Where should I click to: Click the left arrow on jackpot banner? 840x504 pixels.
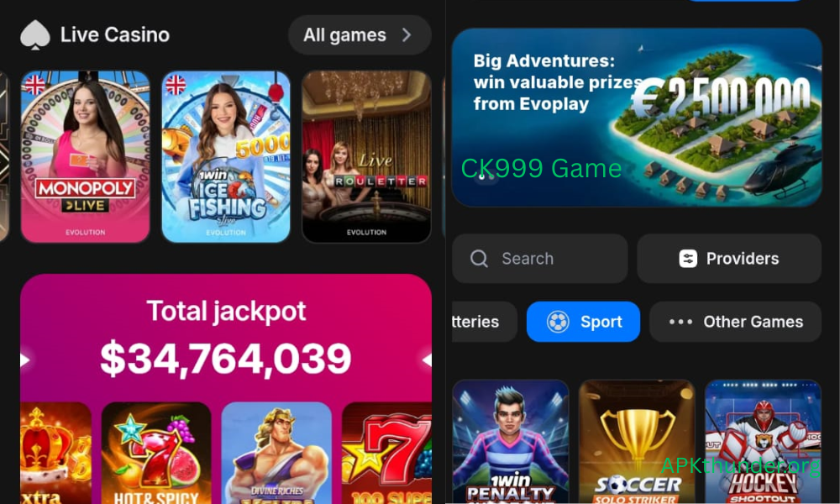pyautogui.click(x=25, y=360)
